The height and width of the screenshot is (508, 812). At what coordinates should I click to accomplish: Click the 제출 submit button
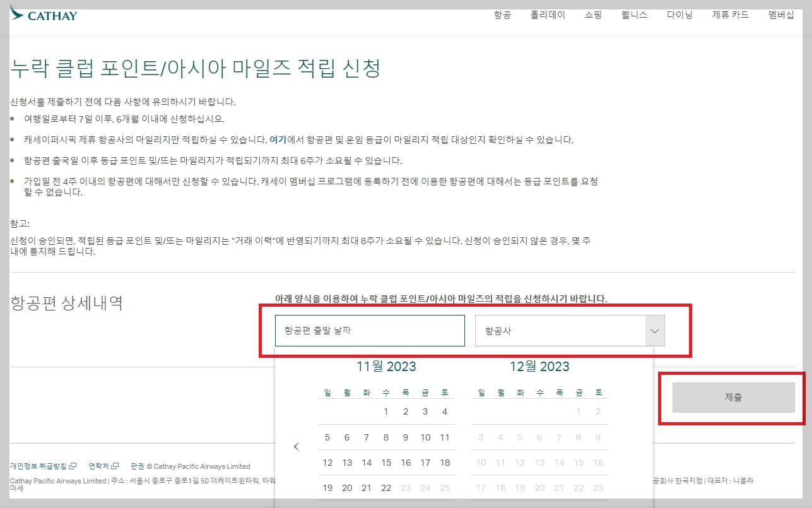[733, 398]
